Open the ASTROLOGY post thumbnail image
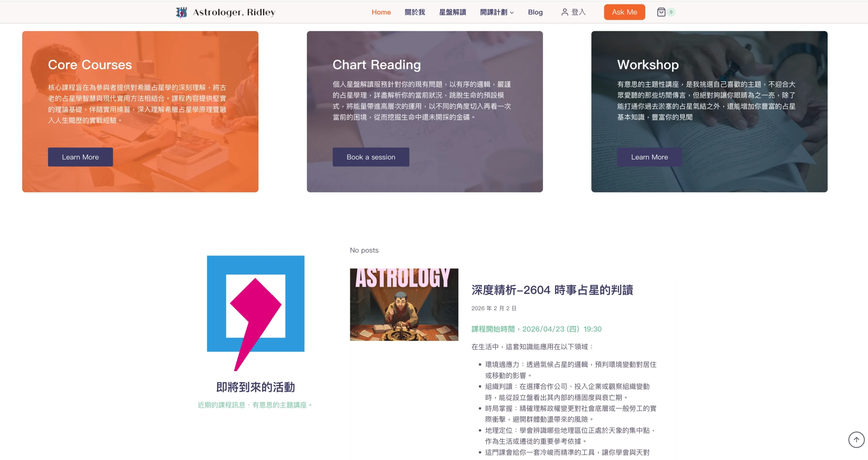 (404, 304)
